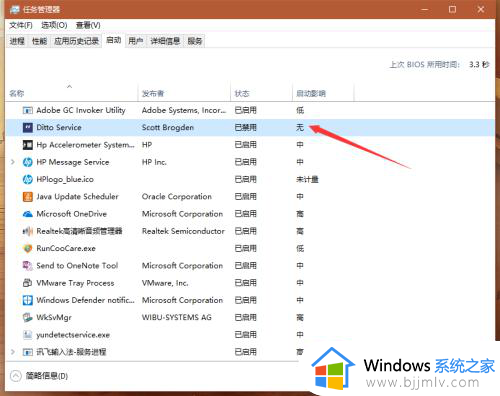This screenshot has height=396, width=500.
Task: Click 已禁用 status of Ditto Service
Action: click(246, 128)
